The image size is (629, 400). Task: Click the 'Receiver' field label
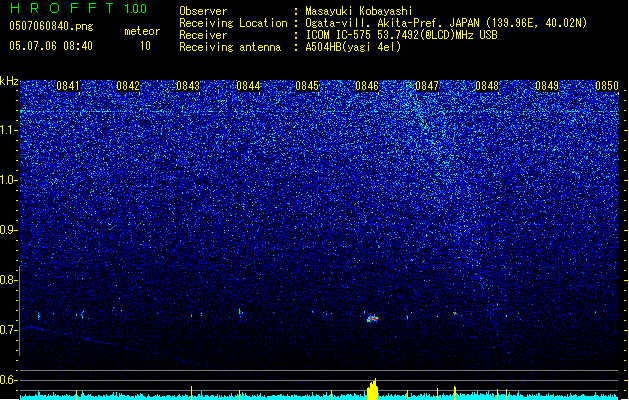(x=203, y=35)
